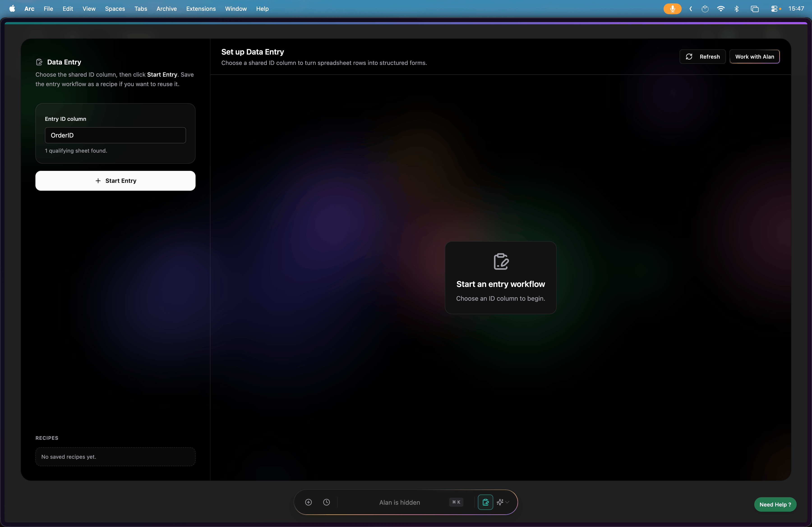The image size is (812, 527).
Task: Click the RECIPES section label
Action: coord(47,438)
